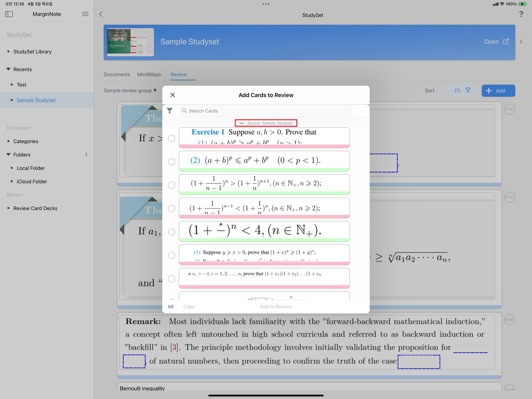Open iCloud Folder

click(32, 181)
